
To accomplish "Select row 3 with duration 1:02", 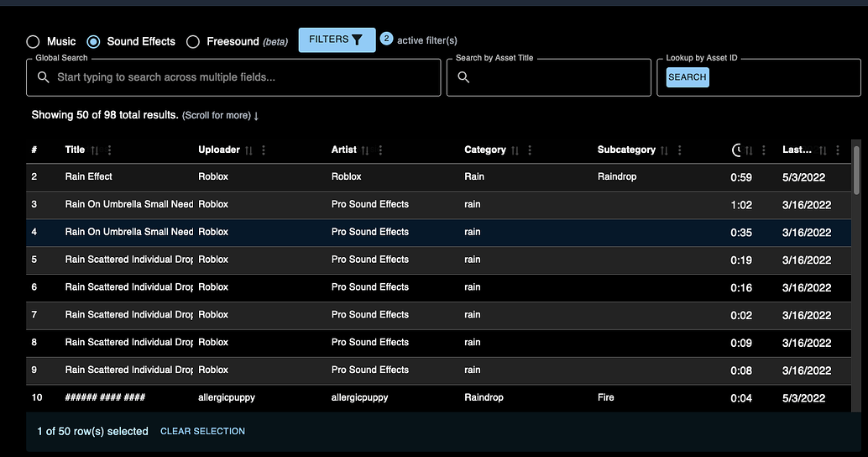I will pos(438,205).
